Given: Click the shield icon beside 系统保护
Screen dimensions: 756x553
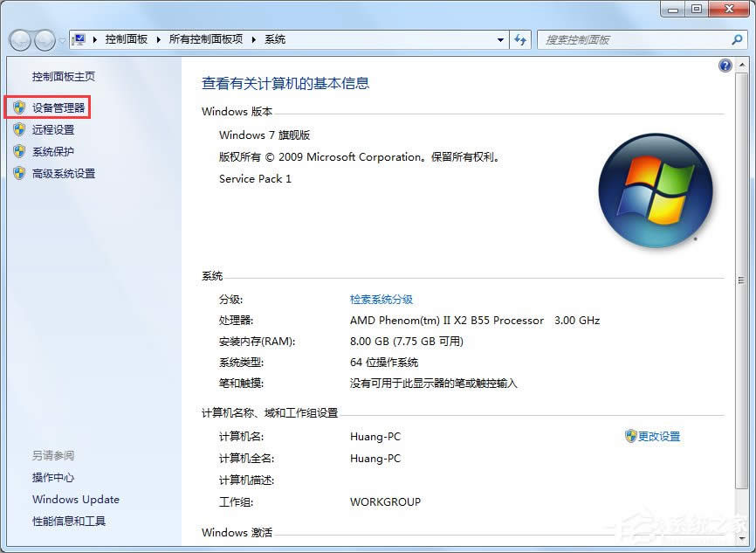Looking at the screenshot, I should [x=19, y=151].
